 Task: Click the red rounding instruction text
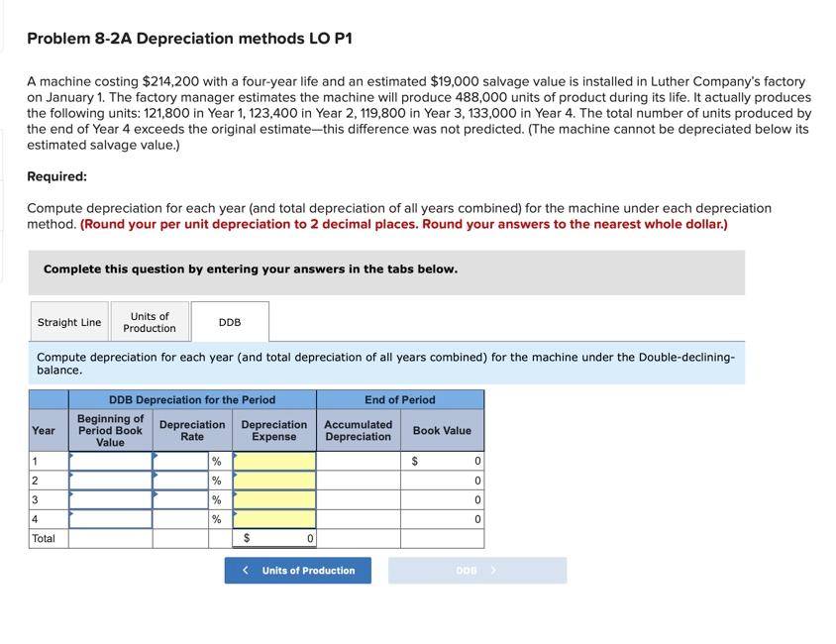click(x=403, y=224)
